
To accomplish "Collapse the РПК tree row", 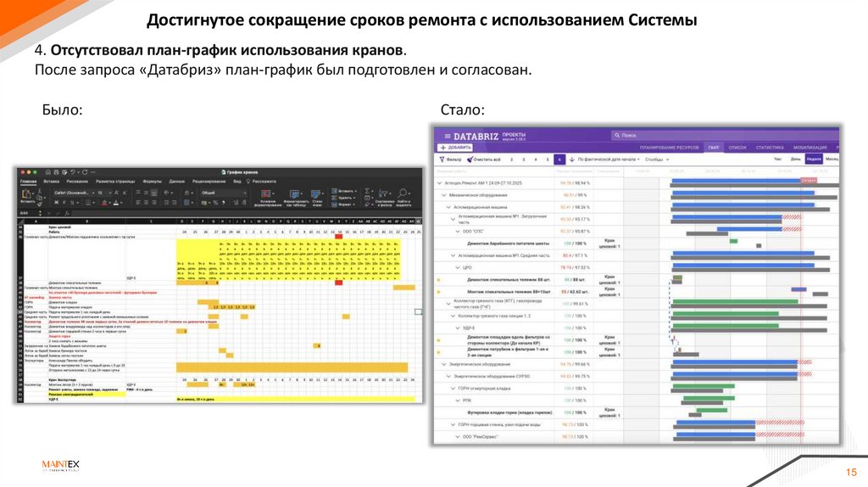I will pos(457,400).
